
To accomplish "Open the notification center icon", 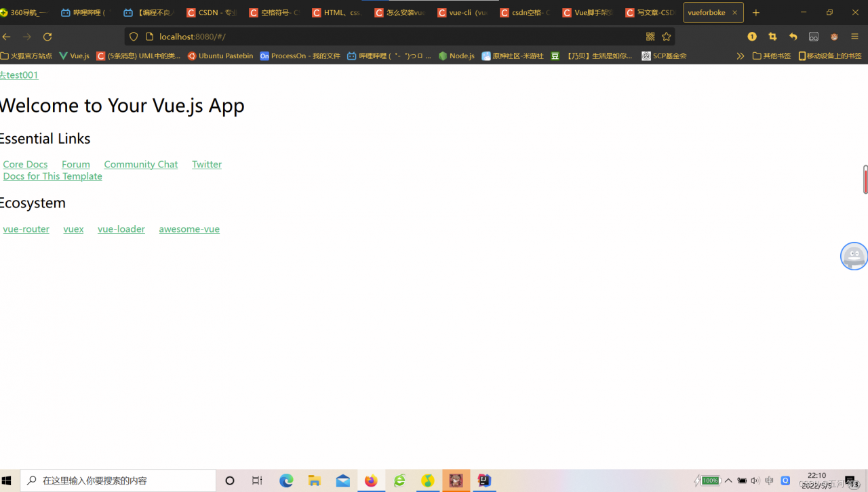I will [852, 481].
